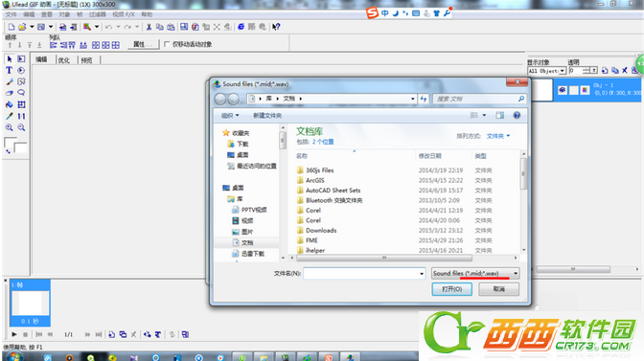Toggle the preview pane button in dialog

[500, 115]
